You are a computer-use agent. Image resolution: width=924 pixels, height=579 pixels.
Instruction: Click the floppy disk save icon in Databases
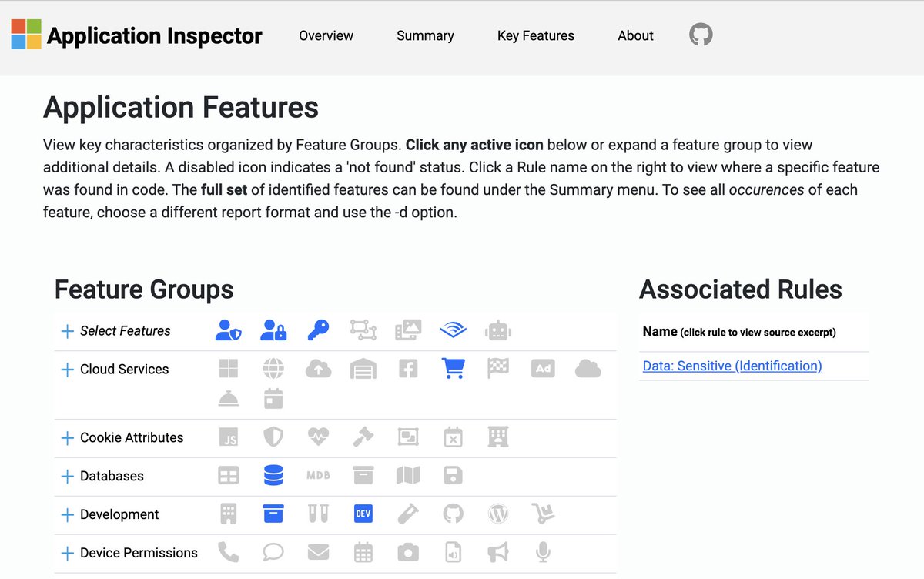[453, 476]
